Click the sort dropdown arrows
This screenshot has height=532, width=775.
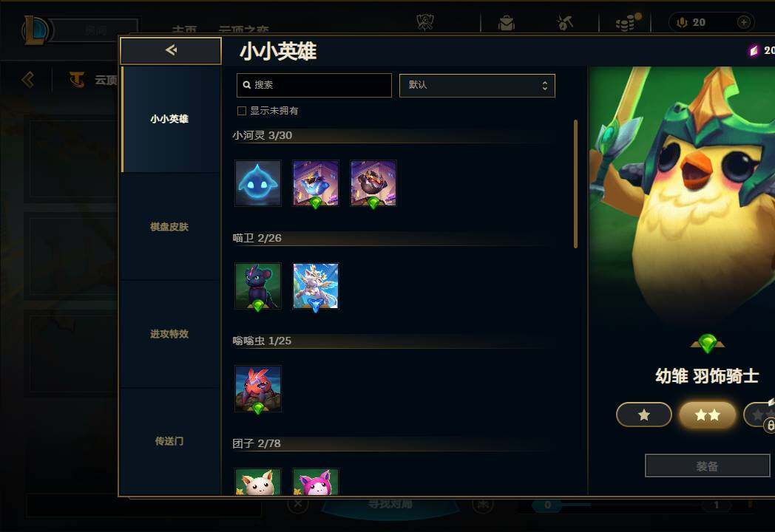click(544, 86)
